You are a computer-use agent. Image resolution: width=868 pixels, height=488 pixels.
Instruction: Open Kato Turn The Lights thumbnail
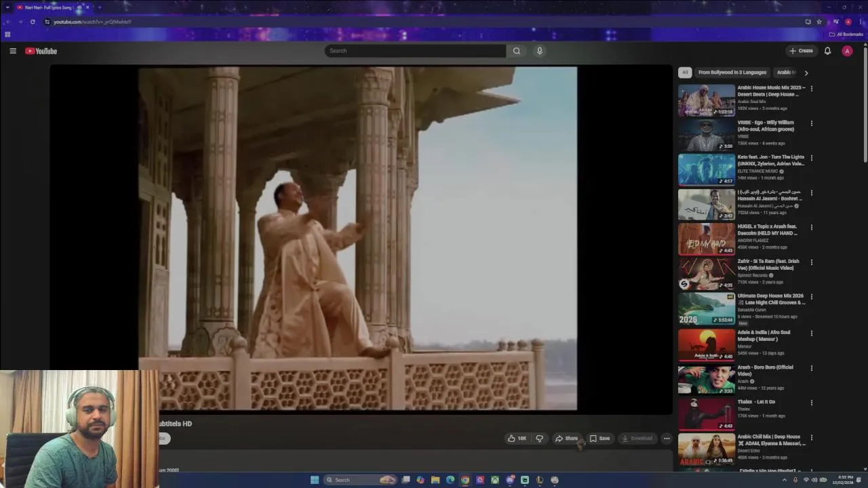707,169
